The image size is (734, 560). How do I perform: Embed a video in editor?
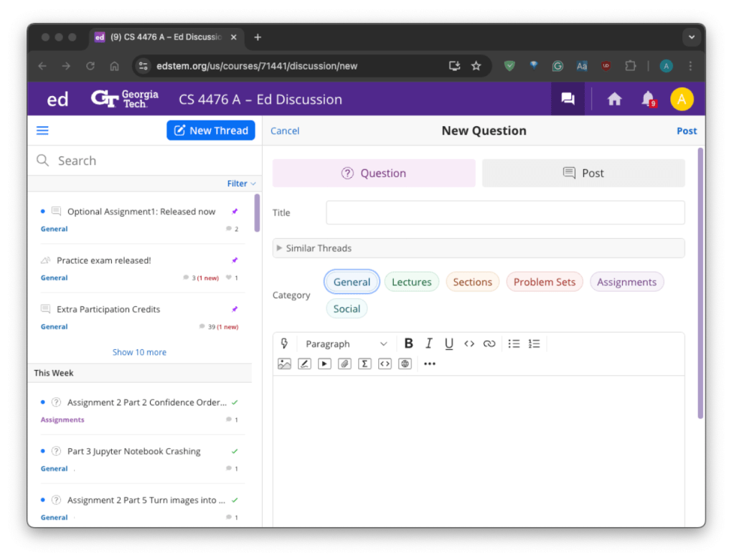coord(324,364)
